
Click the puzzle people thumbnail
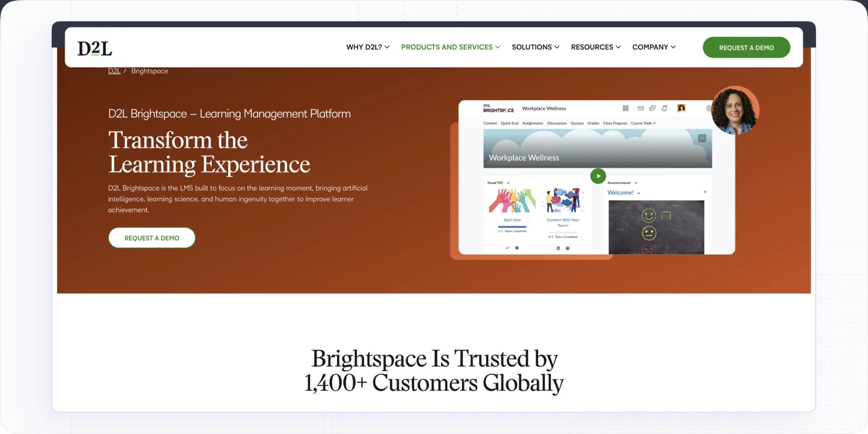point(563,200)
